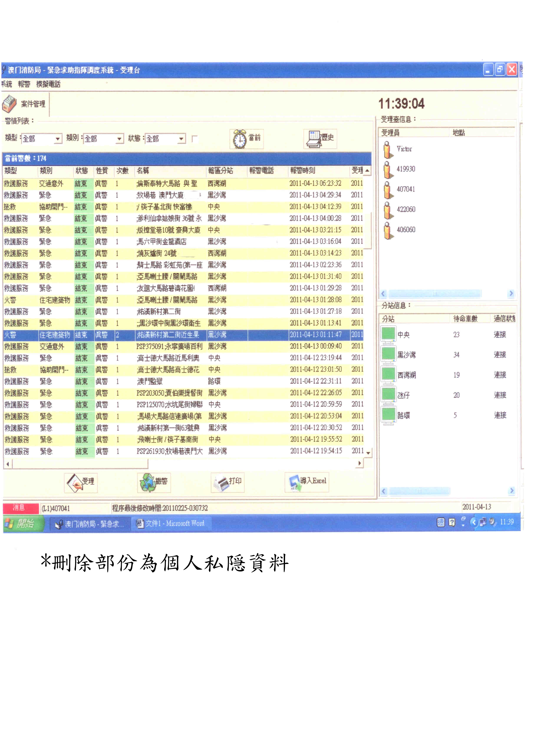Expand the 類型 dropdown
Image resolution: width=534 pixels, height=756 pixels.
(x=58, y=139)
